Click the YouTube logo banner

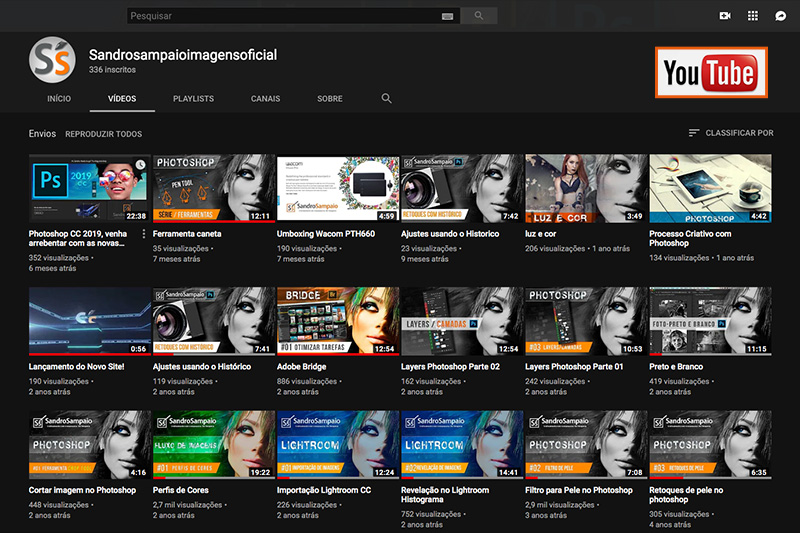pyautogui.click(x=711, y=72)
